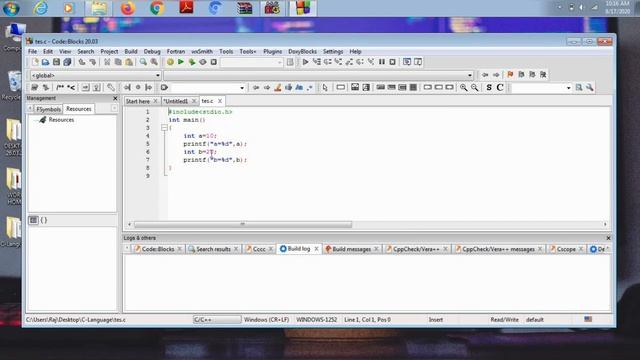
Task: Open the DoxyBlocks menu
Action: [302, 51]
